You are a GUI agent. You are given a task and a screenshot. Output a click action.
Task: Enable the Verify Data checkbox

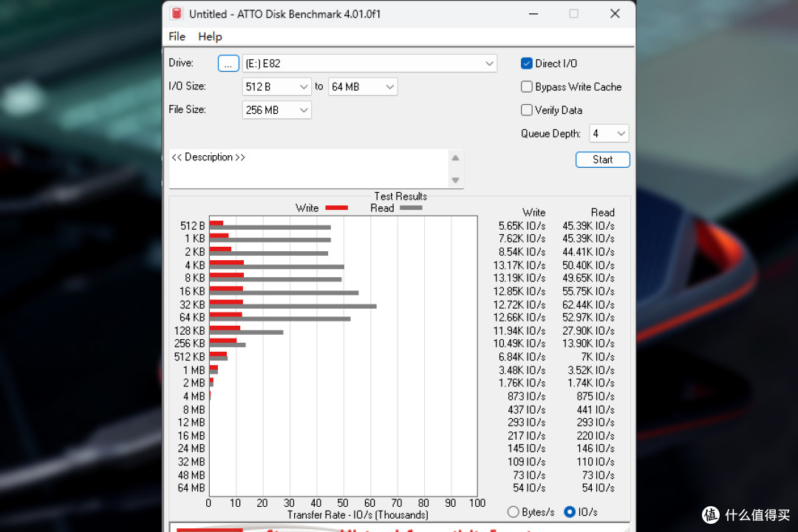coord(527,110)
